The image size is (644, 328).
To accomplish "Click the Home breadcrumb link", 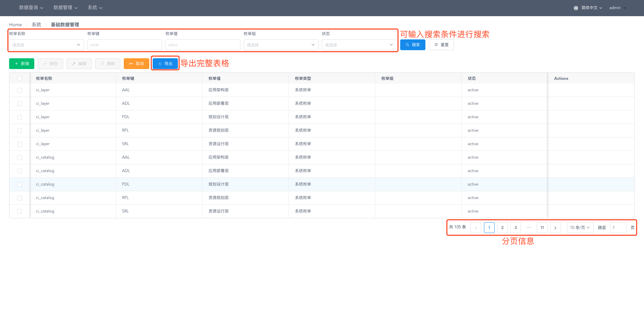I will 15,25.
